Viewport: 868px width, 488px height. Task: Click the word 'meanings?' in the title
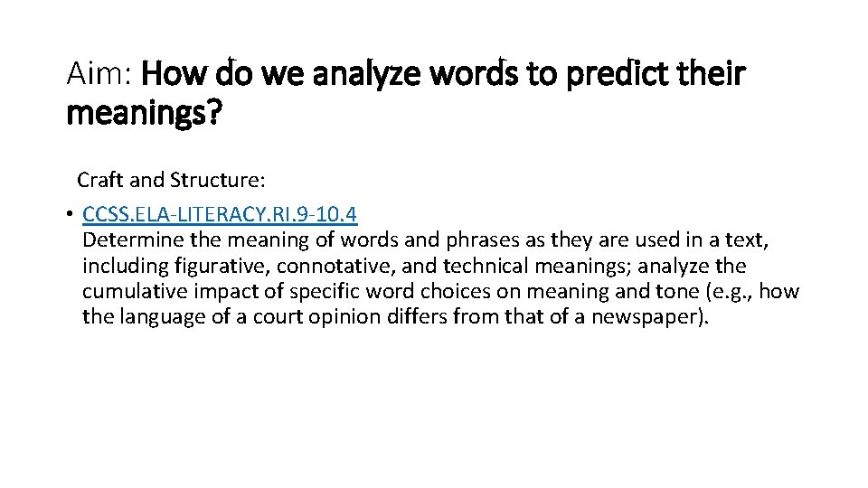[143, 115]
